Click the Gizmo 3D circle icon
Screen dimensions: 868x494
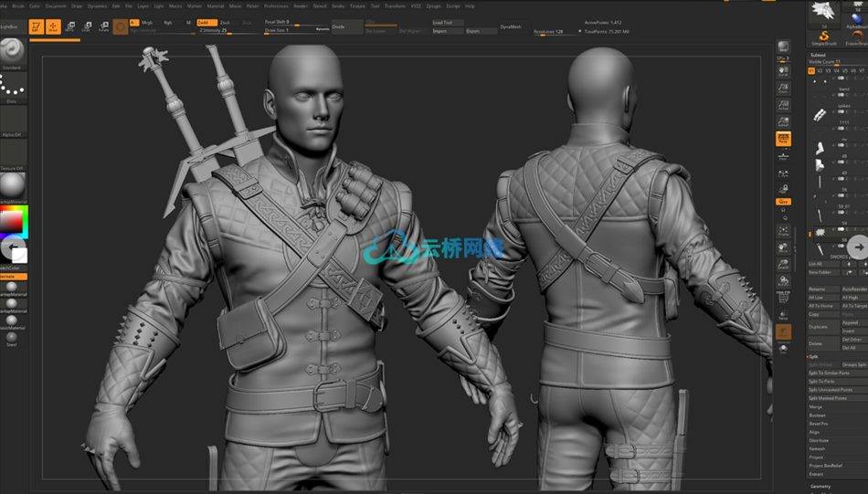120,26
